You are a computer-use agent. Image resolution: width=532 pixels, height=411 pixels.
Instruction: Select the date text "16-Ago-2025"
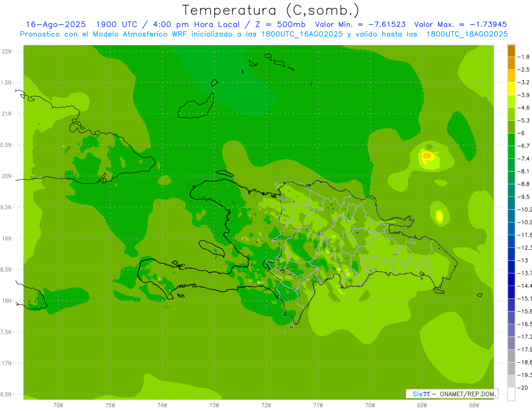click(56, 24)
